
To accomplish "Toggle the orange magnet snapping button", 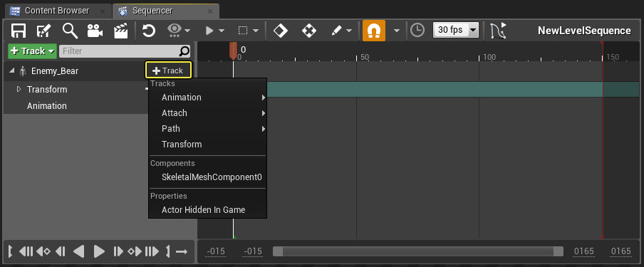I will point(374,31).
